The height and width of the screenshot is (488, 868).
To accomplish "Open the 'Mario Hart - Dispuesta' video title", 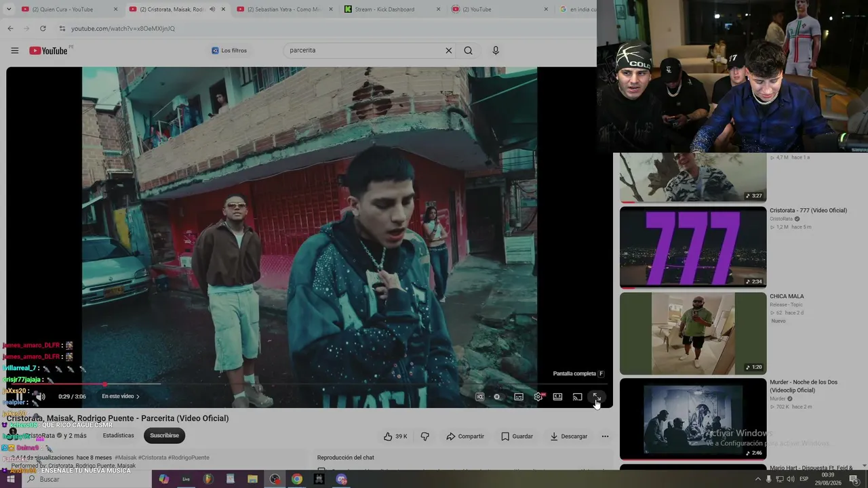I will 811,468.
